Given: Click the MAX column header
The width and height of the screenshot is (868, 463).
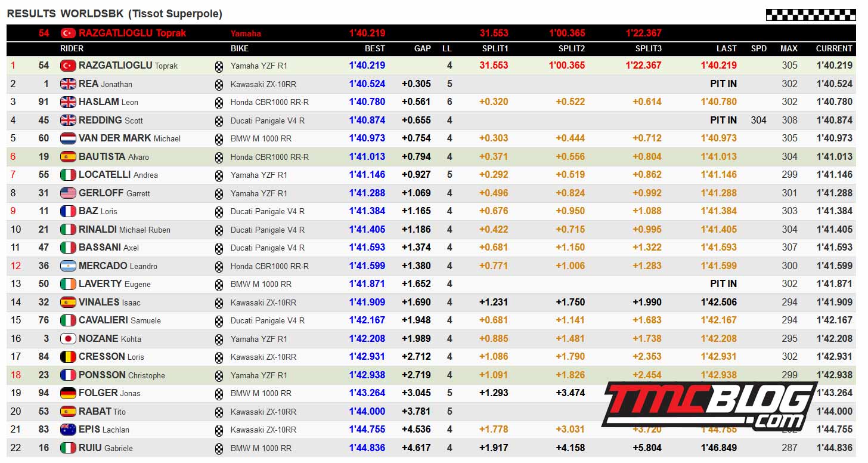Looking at the screenshot, I should point(789,48).
